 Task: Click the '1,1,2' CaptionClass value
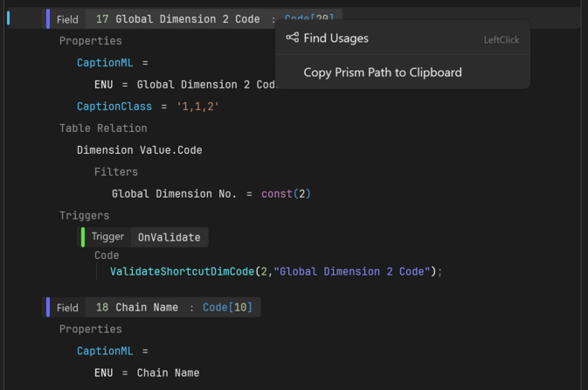click(197, 107)
